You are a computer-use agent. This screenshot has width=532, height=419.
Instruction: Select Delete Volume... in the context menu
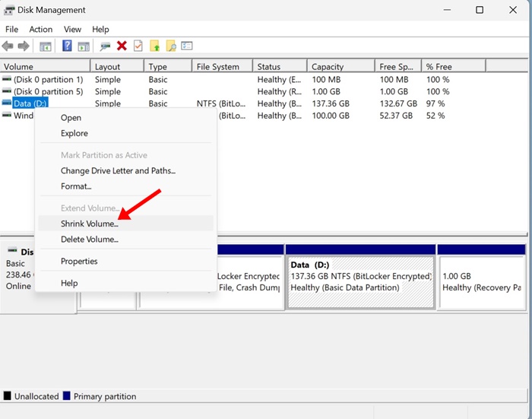[126, 240]
